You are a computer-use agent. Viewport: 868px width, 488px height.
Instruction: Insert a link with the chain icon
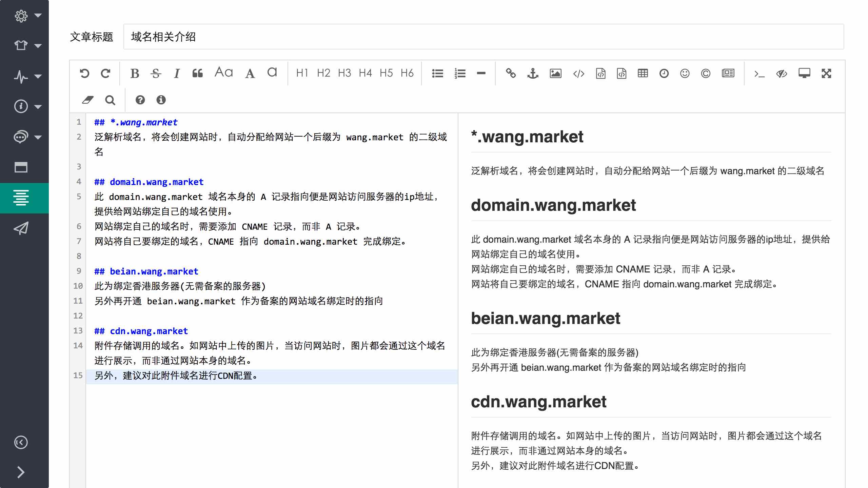(511, 73)
